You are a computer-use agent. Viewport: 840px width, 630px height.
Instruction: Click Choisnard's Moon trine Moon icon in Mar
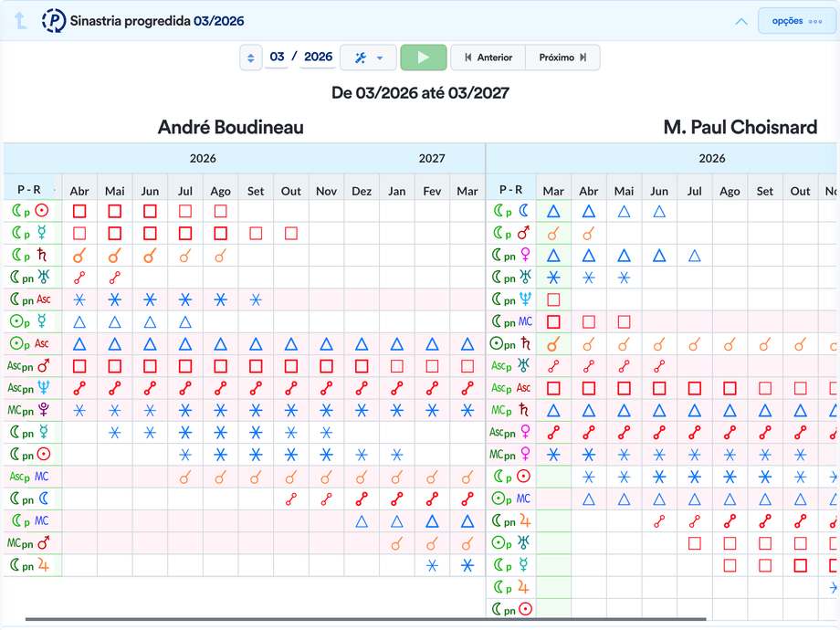[553, 211]
